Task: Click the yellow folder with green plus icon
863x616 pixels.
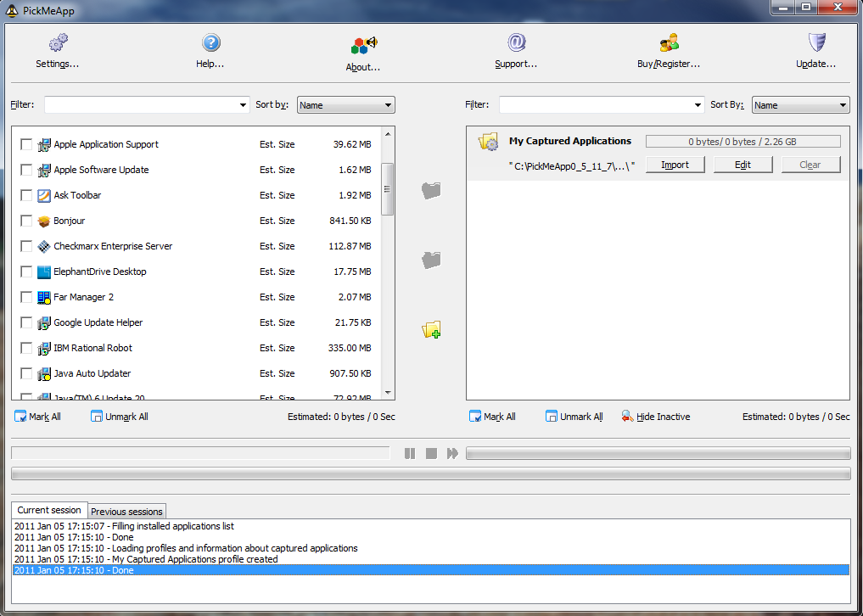Action: click(x=431, y=329)
